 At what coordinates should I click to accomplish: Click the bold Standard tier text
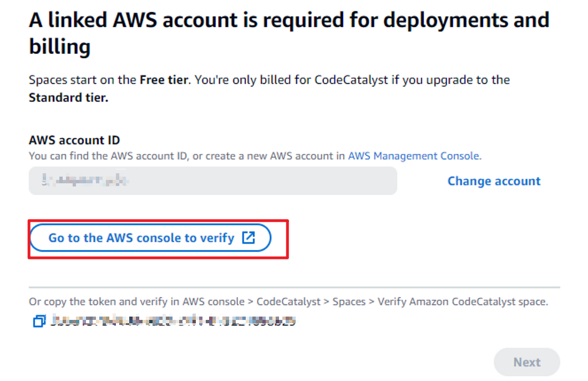[x=68, y=98]
